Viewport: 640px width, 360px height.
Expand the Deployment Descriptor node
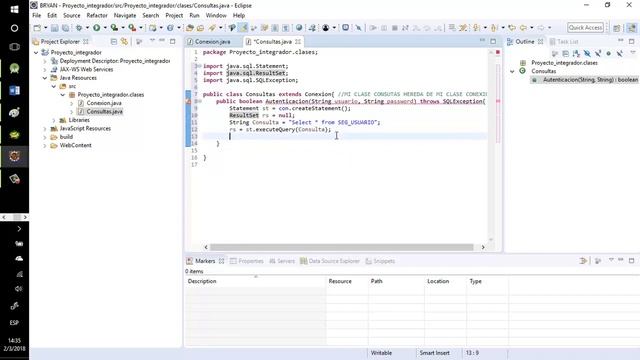tap(45, 61)
